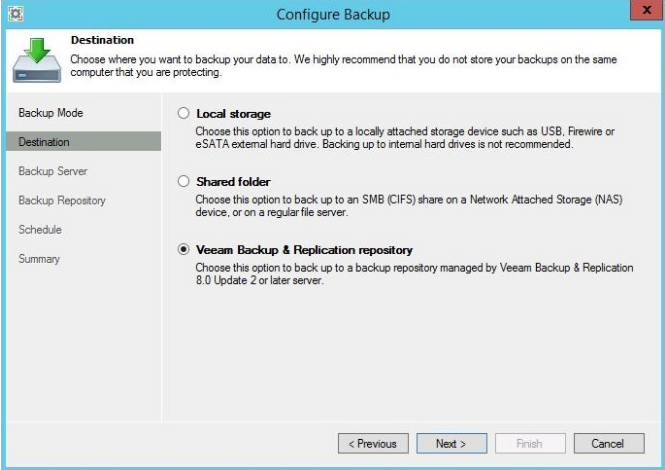Select Veeam Backup & Replication repository radio
The width and height of the screenshot is (665, 470).
click(x=183, y=249)
